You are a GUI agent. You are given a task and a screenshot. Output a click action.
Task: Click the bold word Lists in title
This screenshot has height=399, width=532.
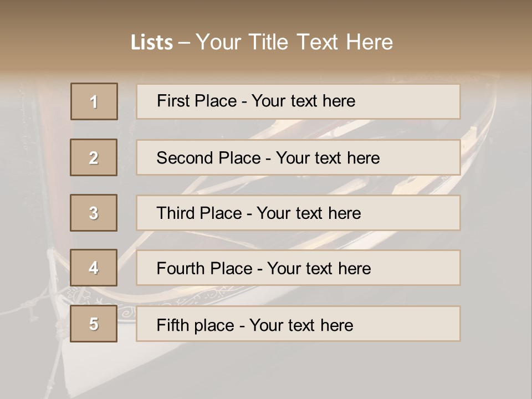pos(151,43)
